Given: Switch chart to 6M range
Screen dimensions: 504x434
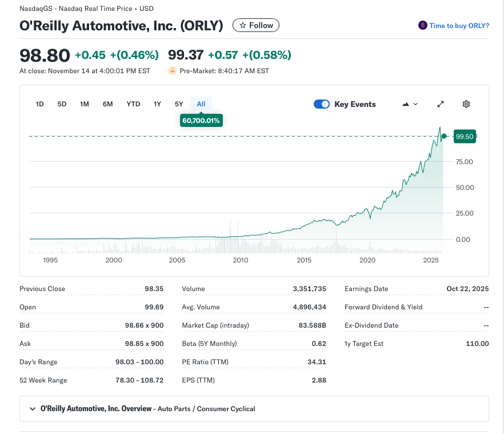Looking at the screenshot, I should click(x=107, y=104).
